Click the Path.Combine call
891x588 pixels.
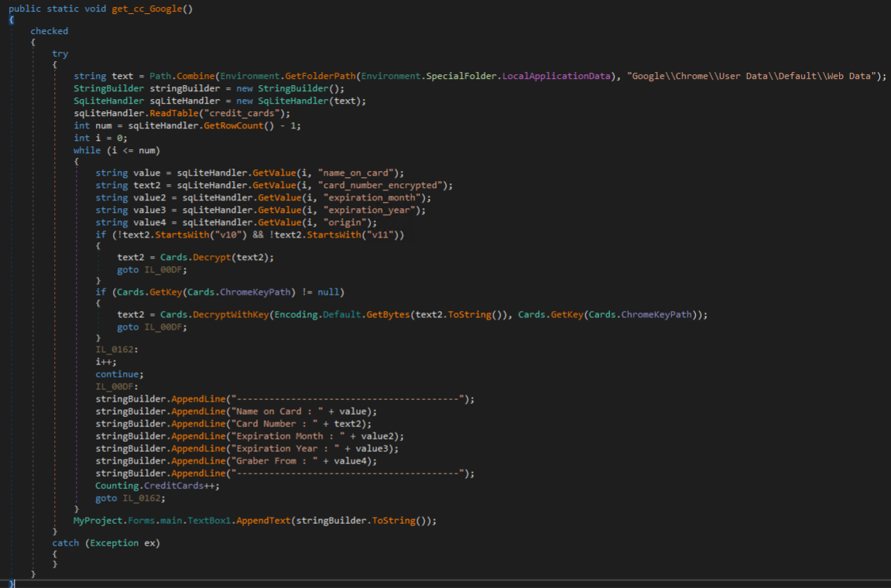tap(182, 76)
